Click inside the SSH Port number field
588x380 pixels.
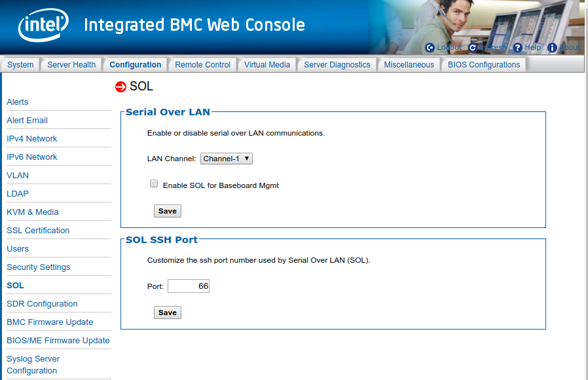tap(189, 286)
